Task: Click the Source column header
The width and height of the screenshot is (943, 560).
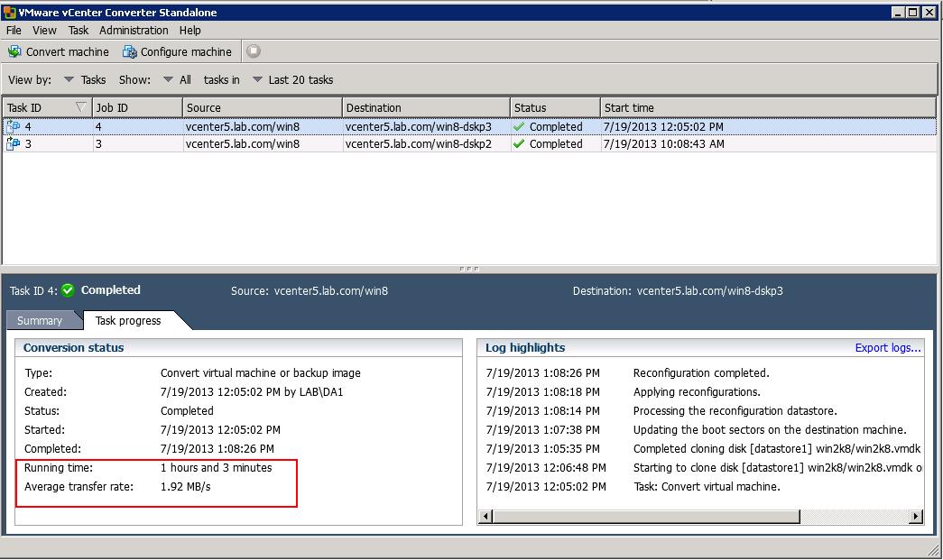Action: click(x=263, y=107)
